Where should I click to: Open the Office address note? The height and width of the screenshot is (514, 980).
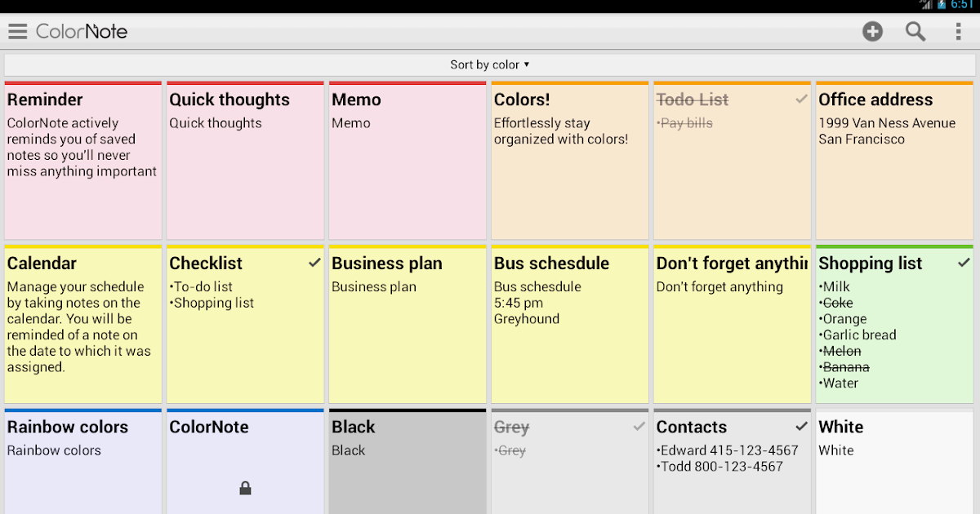894,159
